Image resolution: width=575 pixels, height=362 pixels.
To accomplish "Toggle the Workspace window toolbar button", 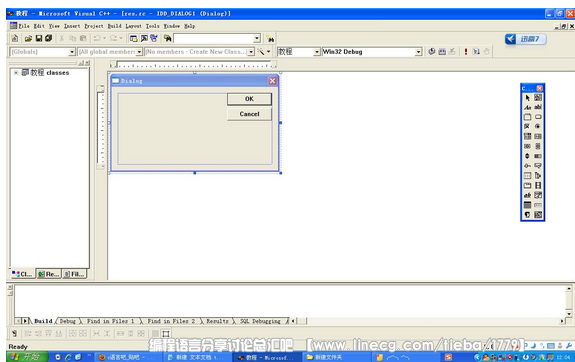I will (x=133, y=38).
